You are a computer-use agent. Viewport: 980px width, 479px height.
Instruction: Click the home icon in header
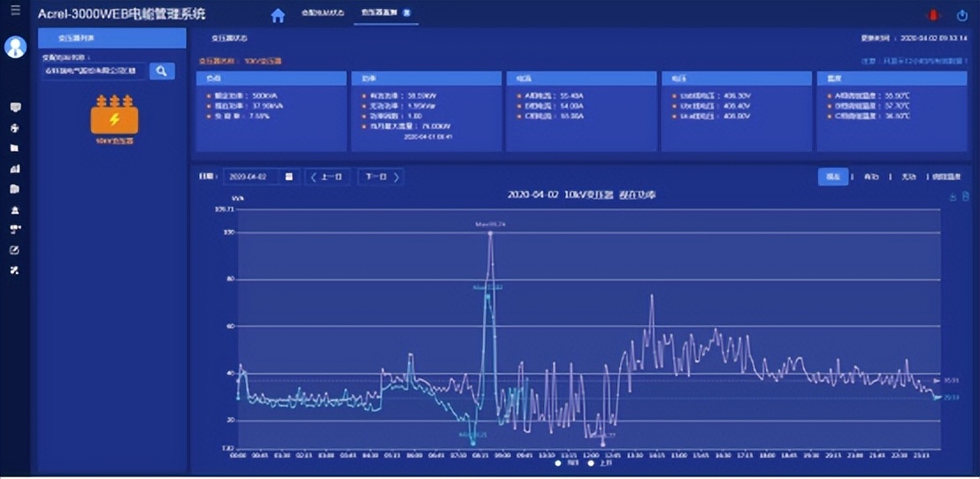click(x=278, y=15)
